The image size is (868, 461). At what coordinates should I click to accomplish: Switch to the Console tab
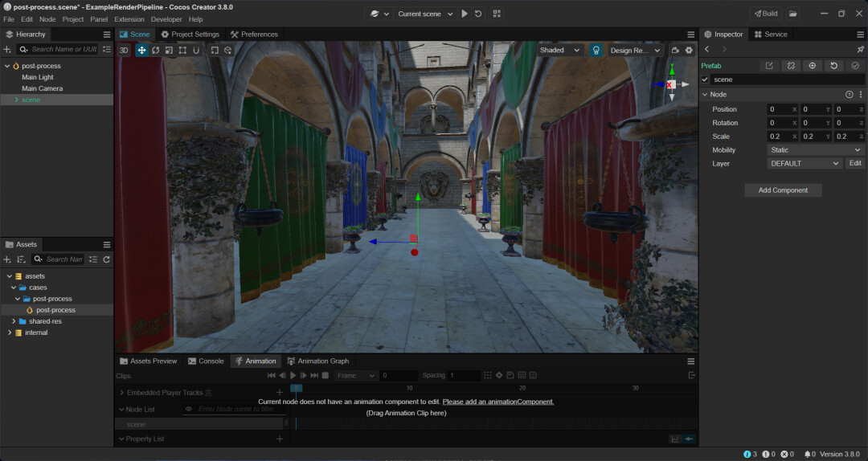[206, 361]
